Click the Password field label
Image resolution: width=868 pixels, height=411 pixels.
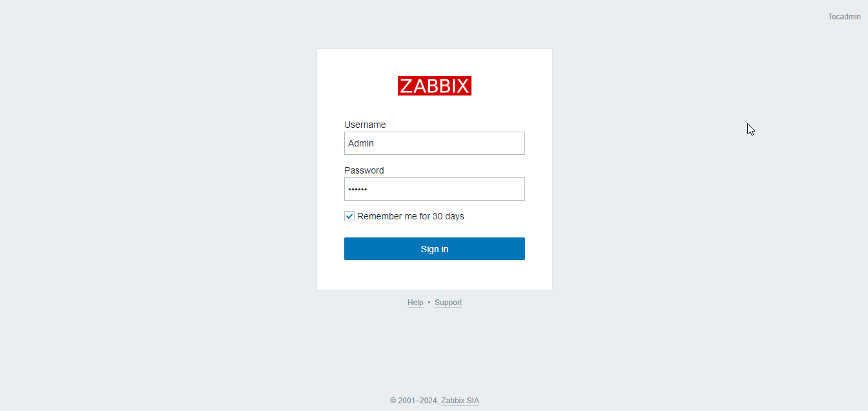point(364,170)
